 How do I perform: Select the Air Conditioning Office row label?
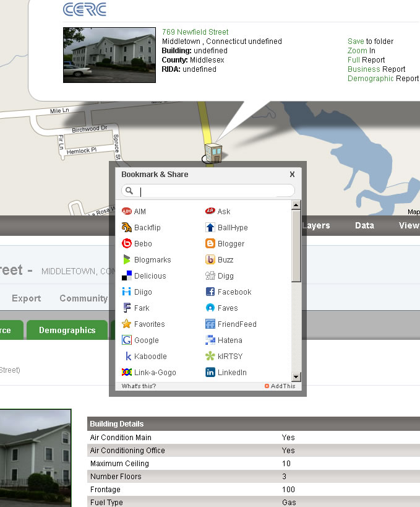click(x=127, y=451)
